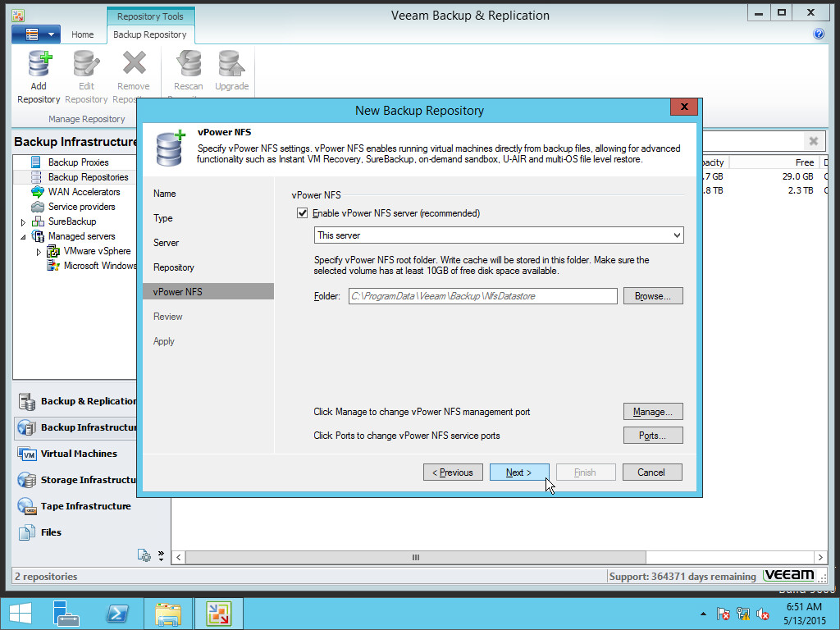Go to the Server wizard step

click(166, 243)
